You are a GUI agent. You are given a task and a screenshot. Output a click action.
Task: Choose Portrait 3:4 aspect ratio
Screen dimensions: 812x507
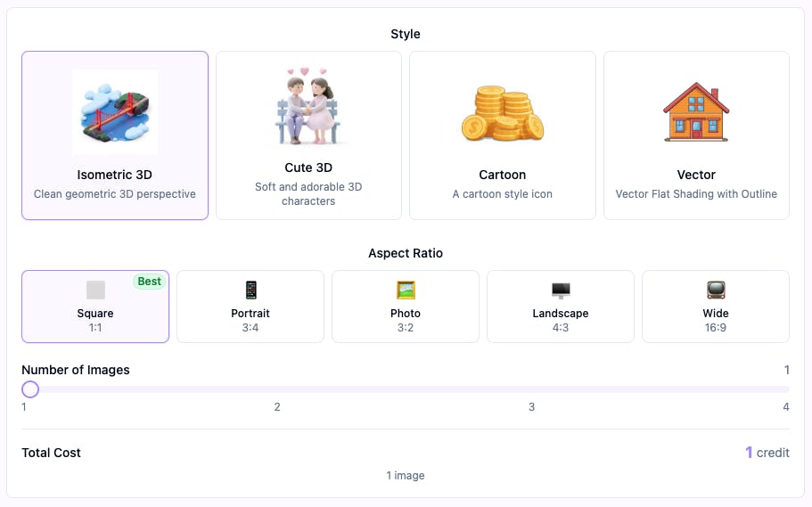coord(250,306)
